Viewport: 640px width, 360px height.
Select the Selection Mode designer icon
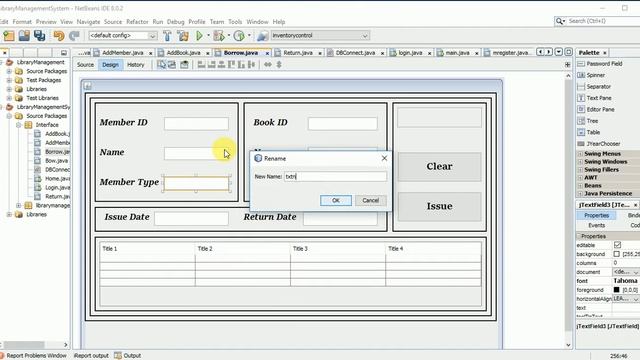click(162, 64)
